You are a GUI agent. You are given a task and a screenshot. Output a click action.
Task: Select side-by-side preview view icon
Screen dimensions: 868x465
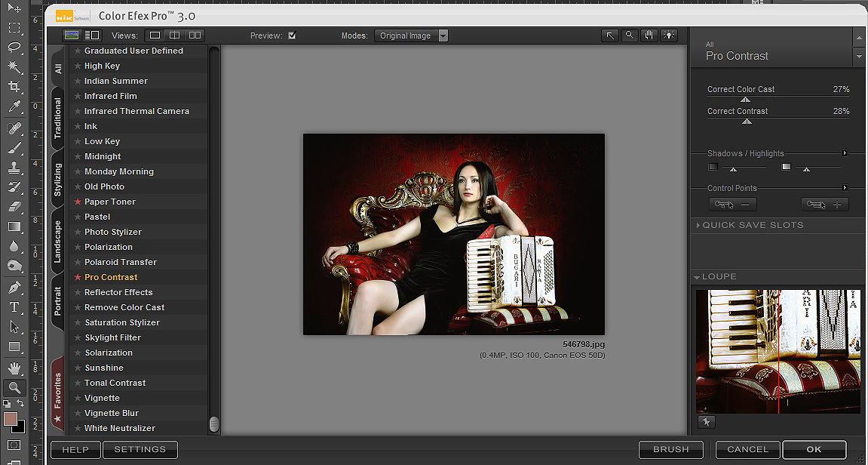pyautogui.click(x=195, y=35)
